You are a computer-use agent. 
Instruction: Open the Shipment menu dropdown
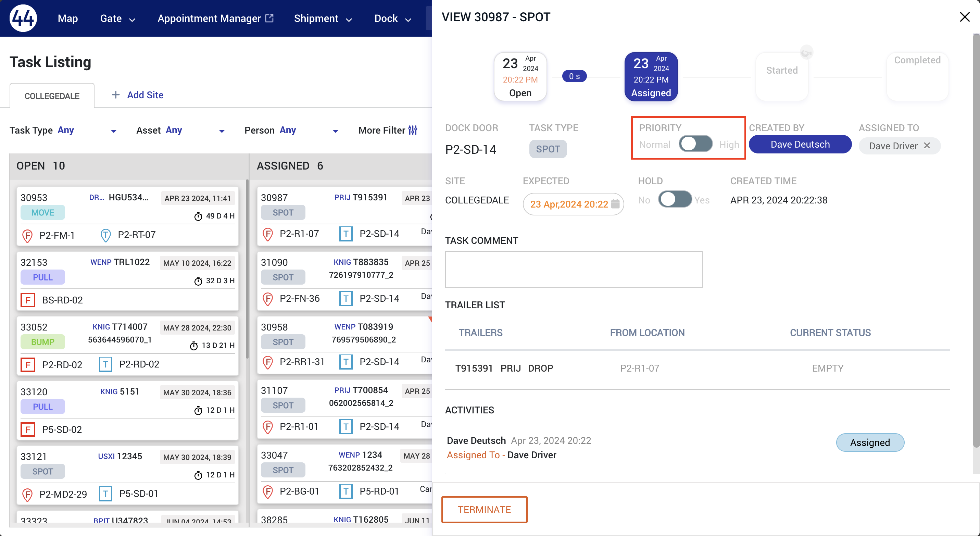coord(323,18)
